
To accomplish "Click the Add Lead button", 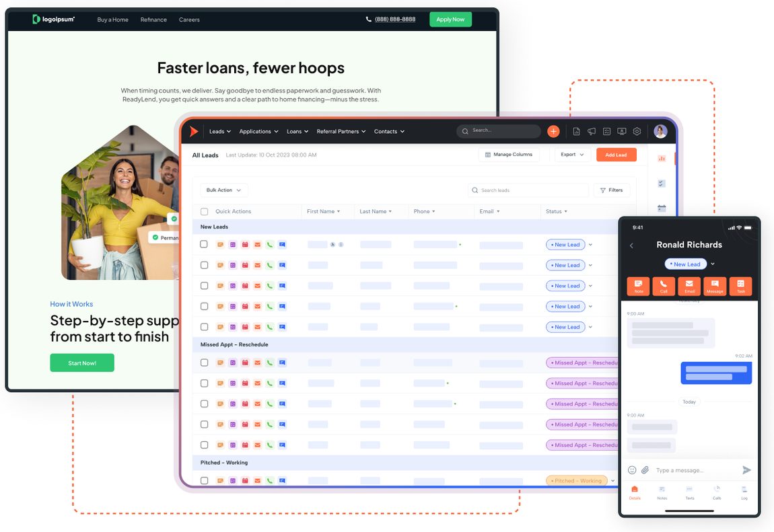I will tap(616, 155).
